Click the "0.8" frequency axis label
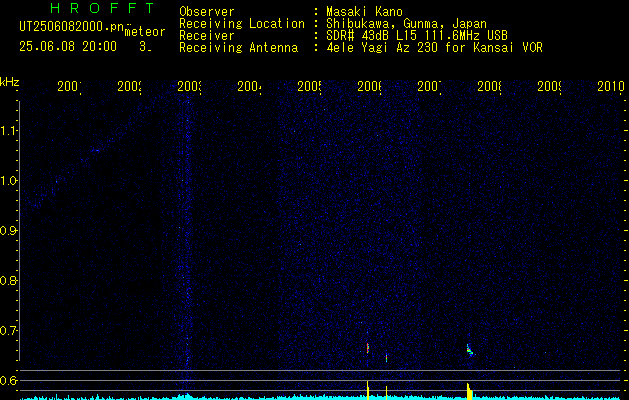The width and height of the screenshot is (629, 400). pos(8,280)
